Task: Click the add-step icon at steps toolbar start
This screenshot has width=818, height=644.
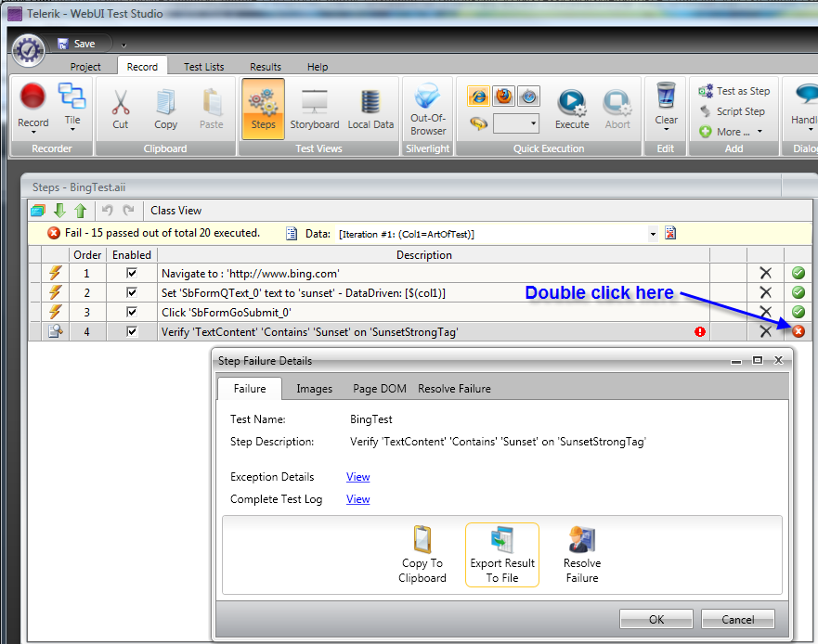Action: coord(37,211)
